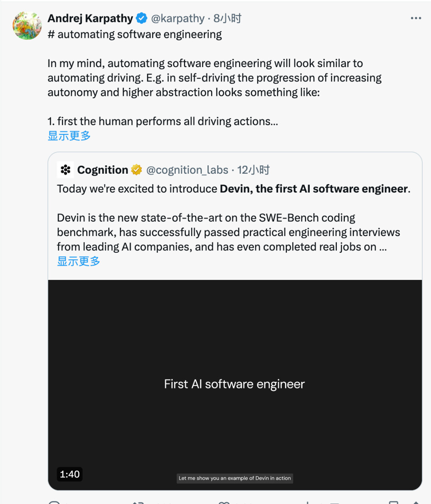This screenshot has width=431, height=504.
Task: Click the @karpathy handle
Action: (178, 18)
